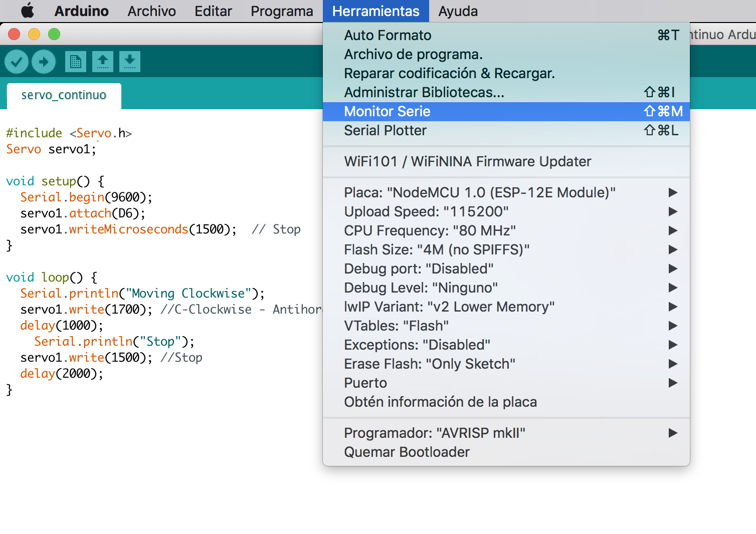Expand the Puerto submenu

(506, 383)
